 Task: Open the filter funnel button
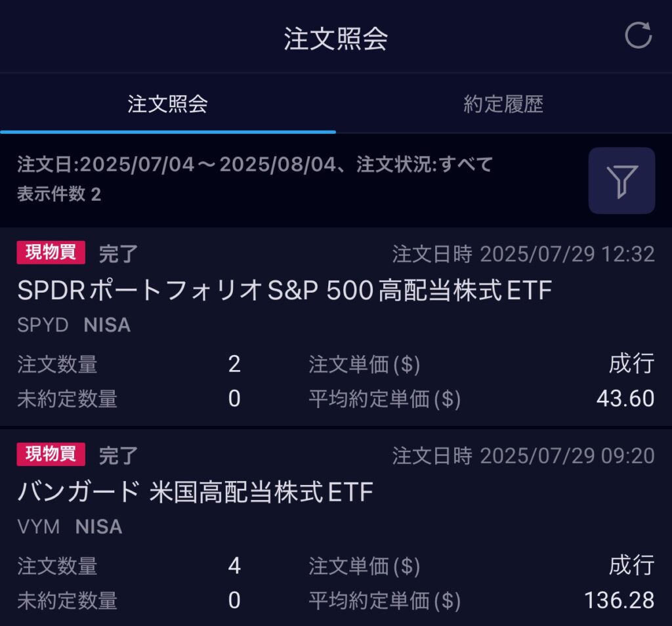621,180
